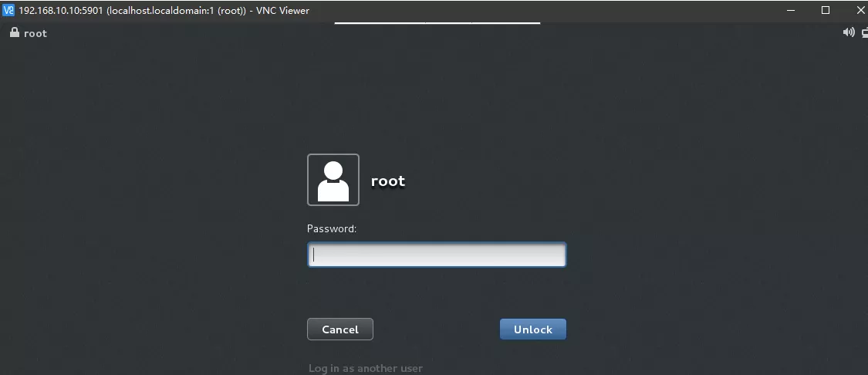Viewport: 868px width, 375px height.
Task: Click the lock icon in top panel
Action: [14, 33]
